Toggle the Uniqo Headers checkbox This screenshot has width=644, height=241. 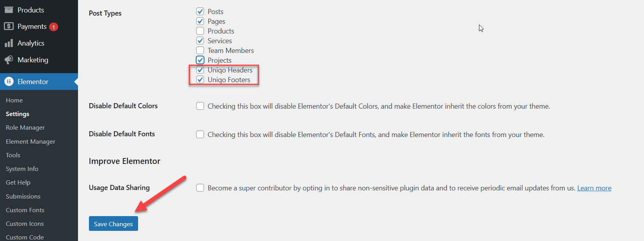pos(200,70)
